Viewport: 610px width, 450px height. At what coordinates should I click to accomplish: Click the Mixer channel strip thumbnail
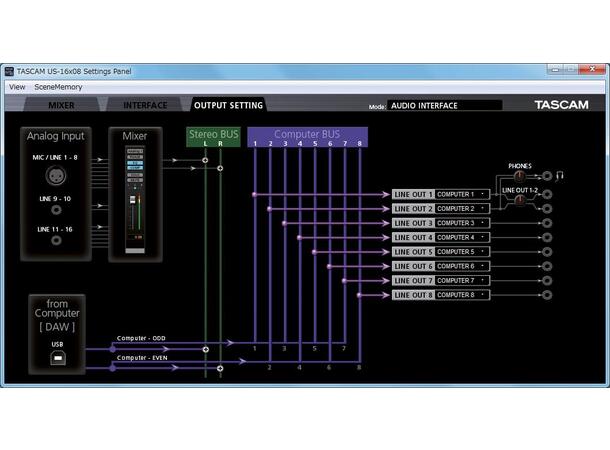point(135,200)
